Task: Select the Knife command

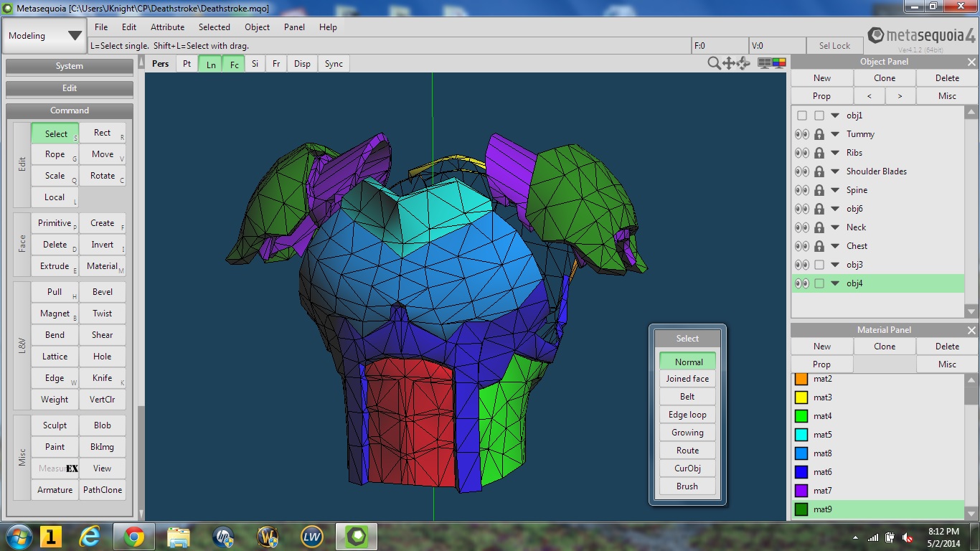Action: pos(103,378)
